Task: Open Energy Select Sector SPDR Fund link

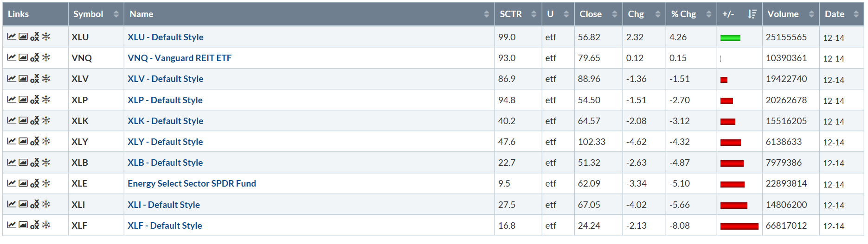Action: [192, 183]
